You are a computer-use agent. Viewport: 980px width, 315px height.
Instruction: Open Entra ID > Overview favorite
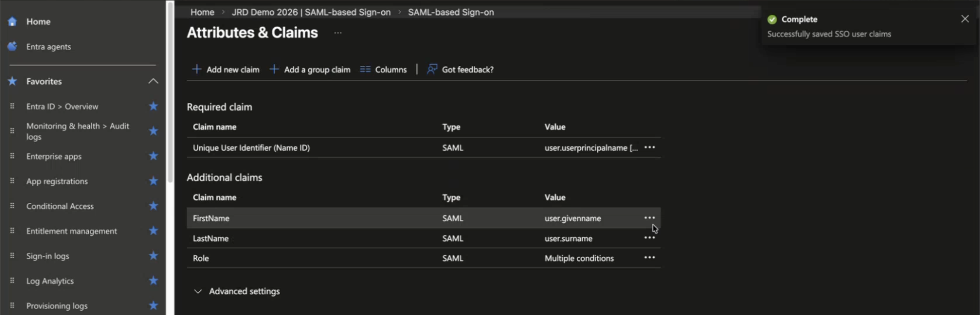coord(62,107)
